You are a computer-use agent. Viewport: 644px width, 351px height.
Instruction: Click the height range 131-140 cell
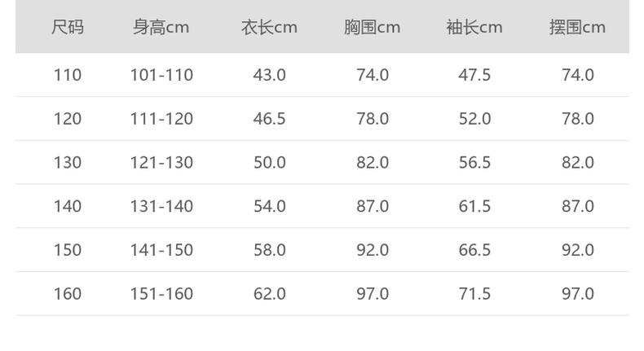tap(161, 206)
